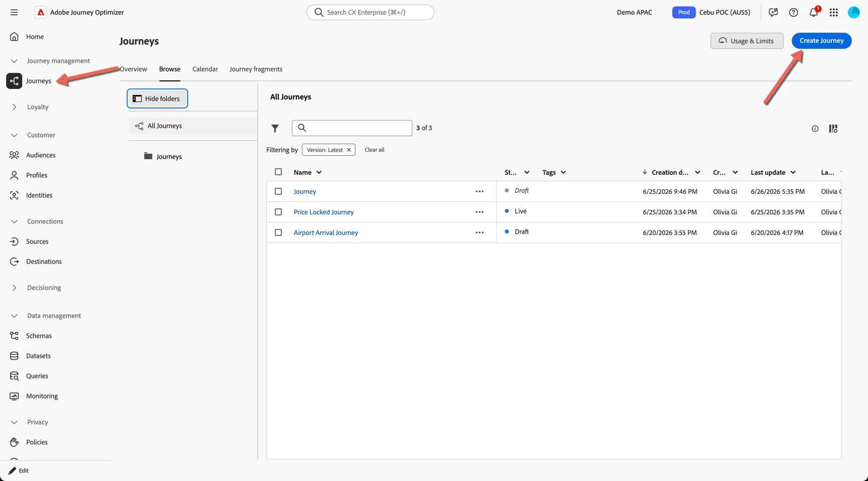Click the Create Journey button
Image resolution: width=868 pixels, height=481 pixels.
click(821, 41)
